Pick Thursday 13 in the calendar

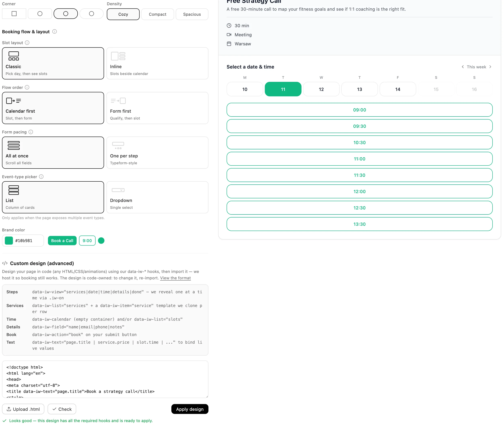359,89
